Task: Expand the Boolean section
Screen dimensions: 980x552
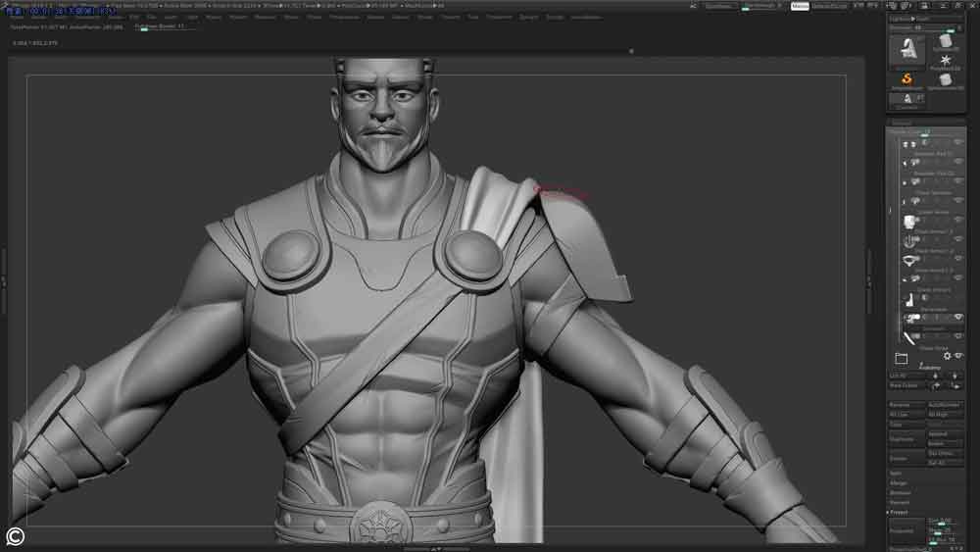Action: point(900,492)
